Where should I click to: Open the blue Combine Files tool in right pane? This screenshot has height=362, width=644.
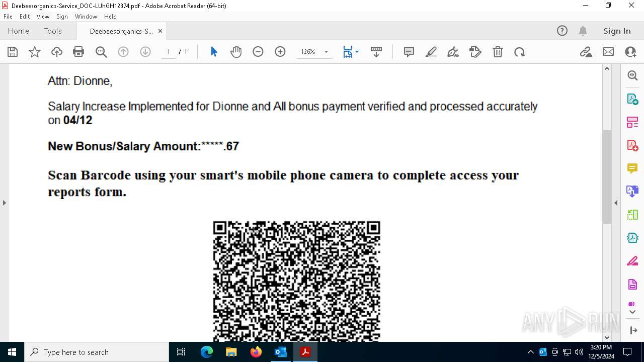click(x=632, y=191)
